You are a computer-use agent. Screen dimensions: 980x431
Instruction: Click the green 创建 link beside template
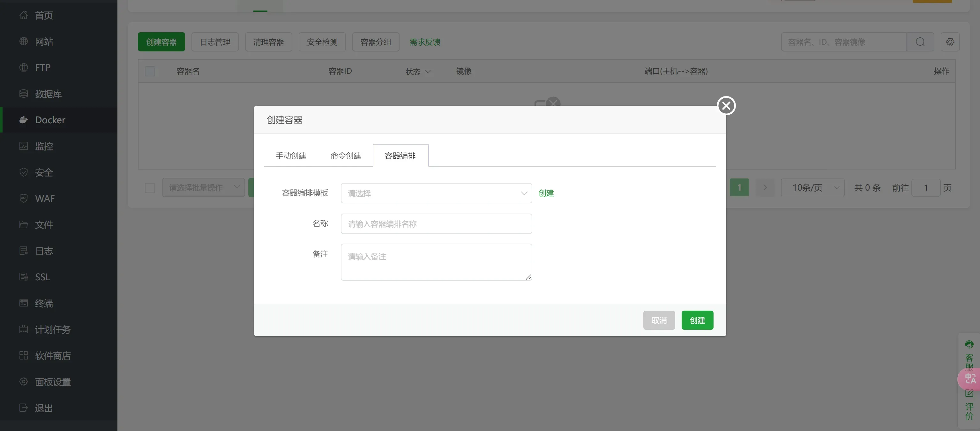tap(546, 193)
